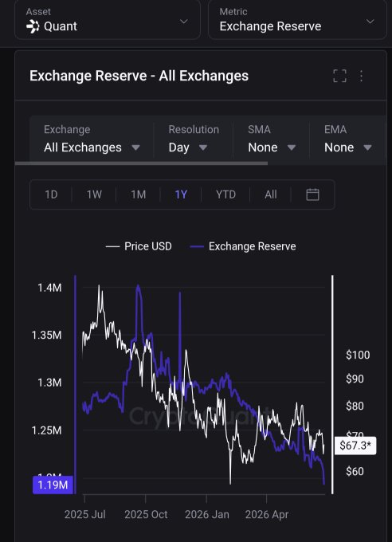Open the fullscreen chart icon
This screenshot has height=542, width=392.
click(339, 76)
